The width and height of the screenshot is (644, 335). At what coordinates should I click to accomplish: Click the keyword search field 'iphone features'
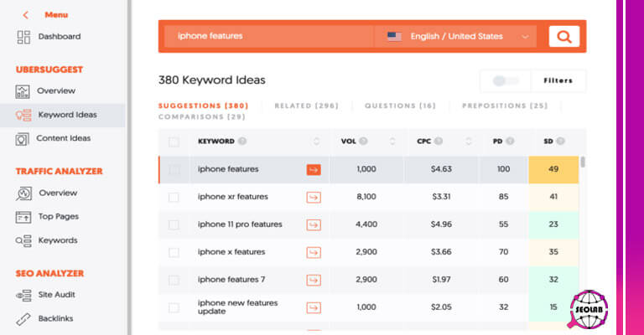coord(269,37)
